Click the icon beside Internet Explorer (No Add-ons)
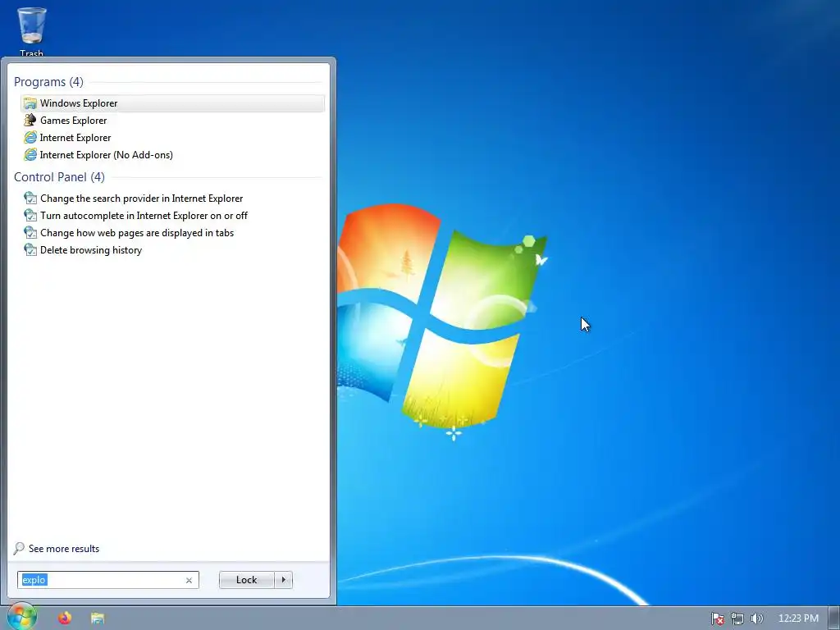 pyautogui.click(x=30, y=155)
